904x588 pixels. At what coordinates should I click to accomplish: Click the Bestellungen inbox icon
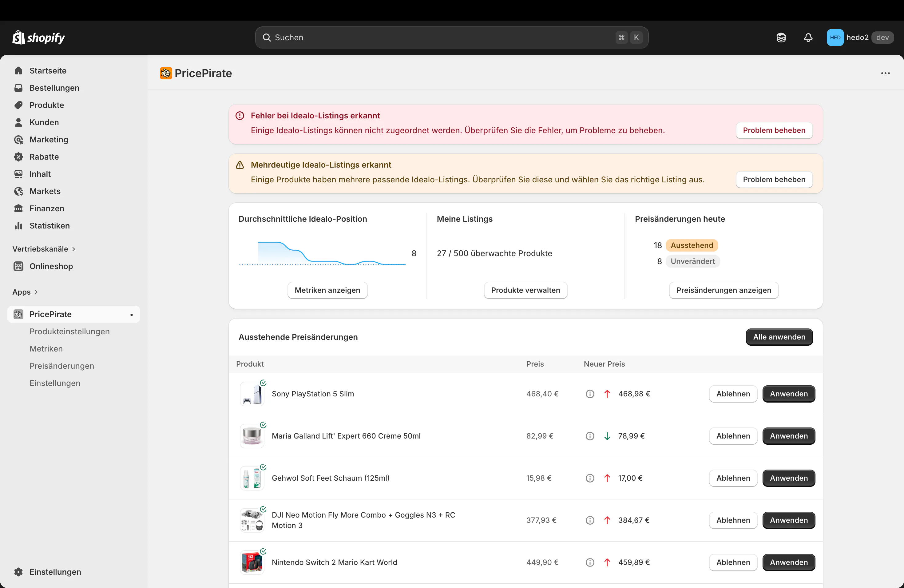[x=18, y=88]
